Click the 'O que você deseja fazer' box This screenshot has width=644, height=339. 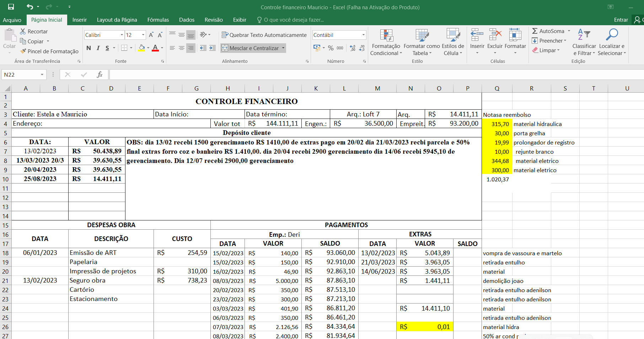[x=290, y=20]
